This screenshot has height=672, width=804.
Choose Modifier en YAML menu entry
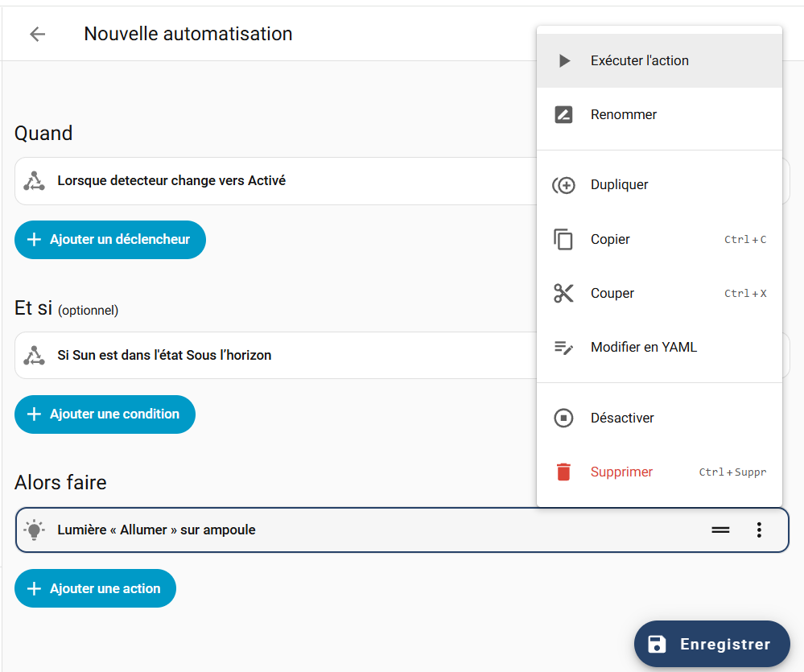click(643, 348)
